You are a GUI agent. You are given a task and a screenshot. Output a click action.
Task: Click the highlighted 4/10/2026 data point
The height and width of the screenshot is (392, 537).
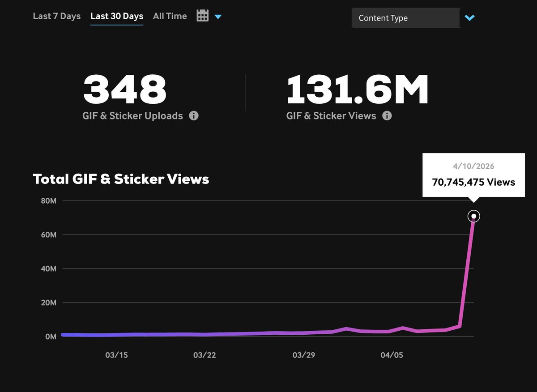point(474,217)
